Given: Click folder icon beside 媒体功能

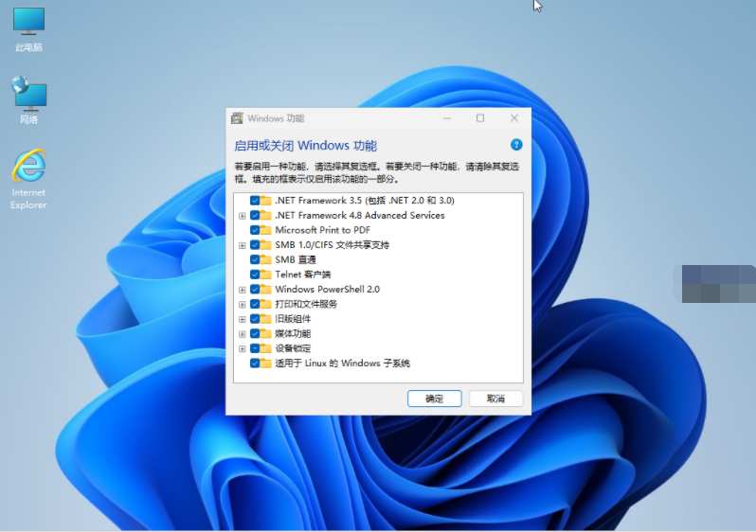Looking at the screenshot, I should (x=265, y=333).
